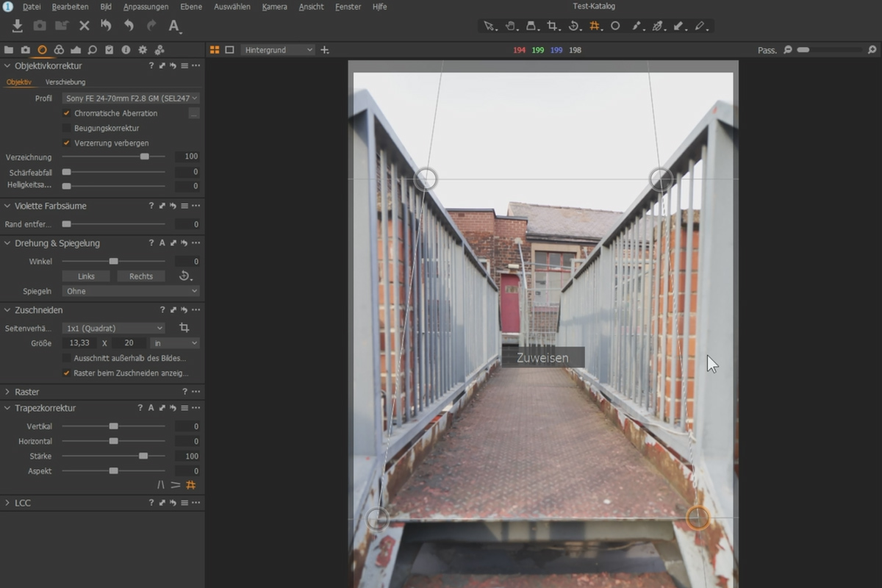This screenshot has width=882, height=588.
Task: Click the Delete X icon in top toolbar
Action: coord(85,26)
